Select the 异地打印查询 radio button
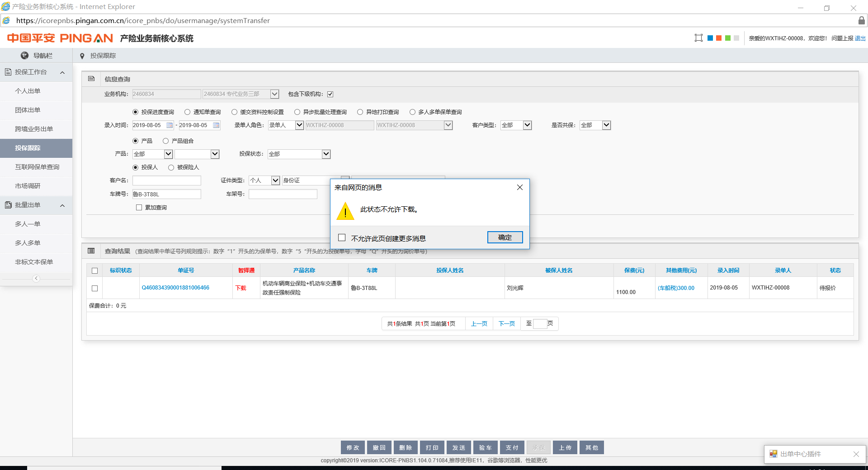868x470 pixels. click(x=360, y=112)
